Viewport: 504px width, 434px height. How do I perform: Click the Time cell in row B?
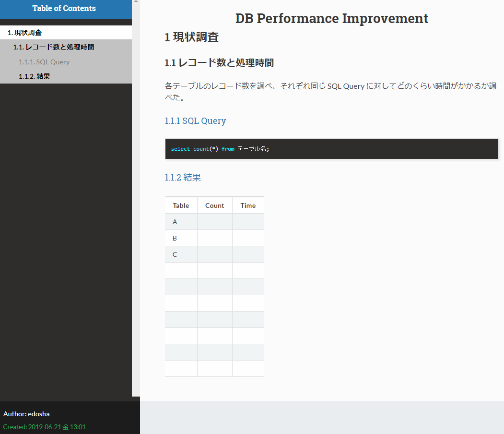point(248,238)
